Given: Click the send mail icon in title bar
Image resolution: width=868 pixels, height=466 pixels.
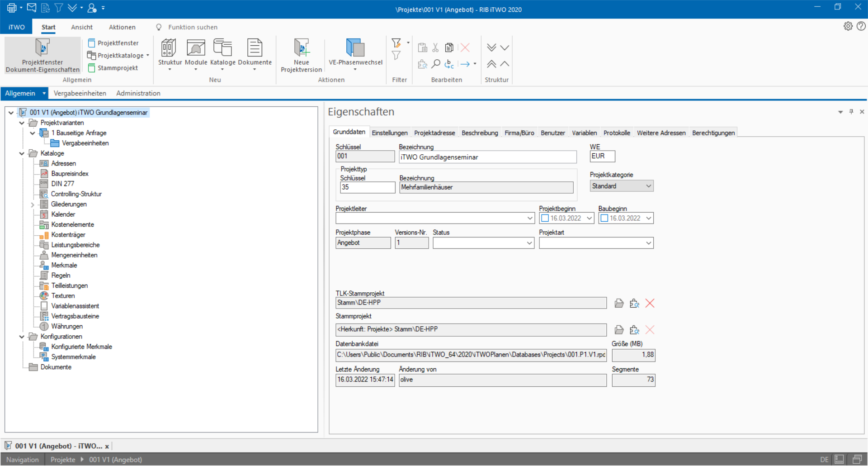Looking at the screenshot, I should pyautogui.click(x=32, y=8).
